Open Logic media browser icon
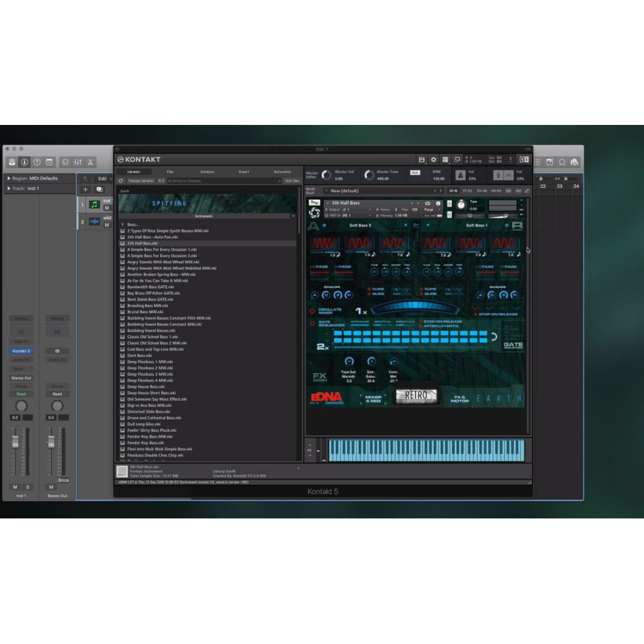 click(574, 162)
